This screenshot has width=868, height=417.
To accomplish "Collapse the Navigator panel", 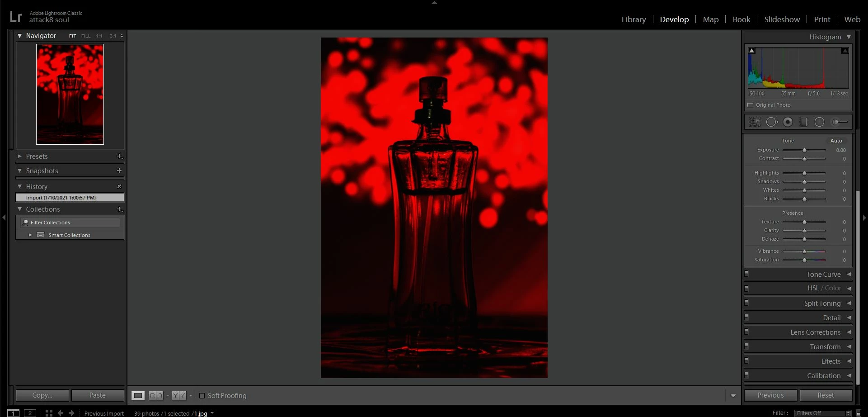I will coord(19,36).
